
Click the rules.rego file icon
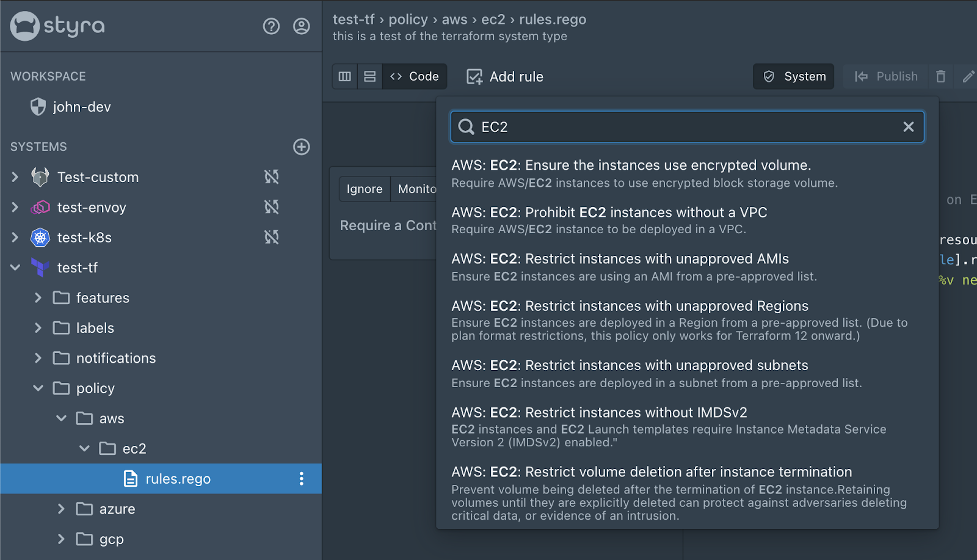131,479
